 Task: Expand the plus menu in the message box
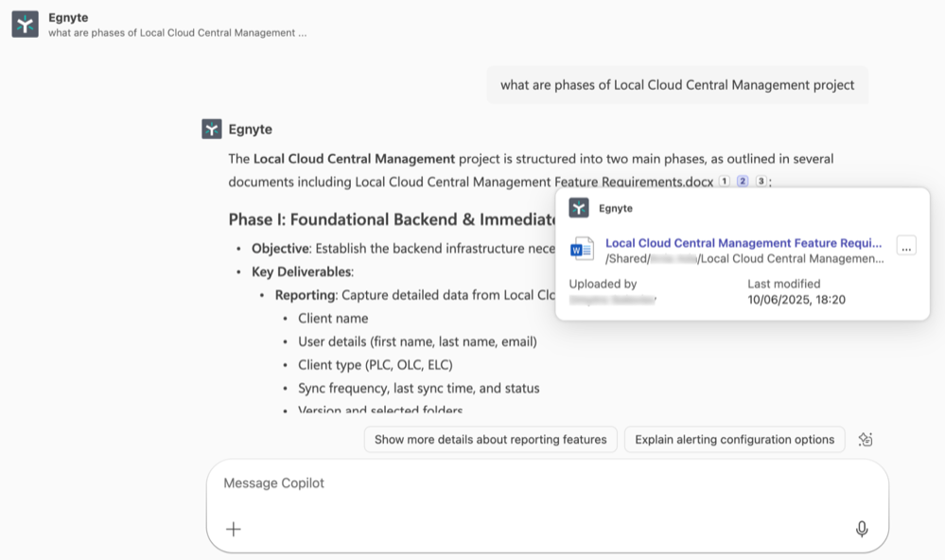click(x=234, y=529)
